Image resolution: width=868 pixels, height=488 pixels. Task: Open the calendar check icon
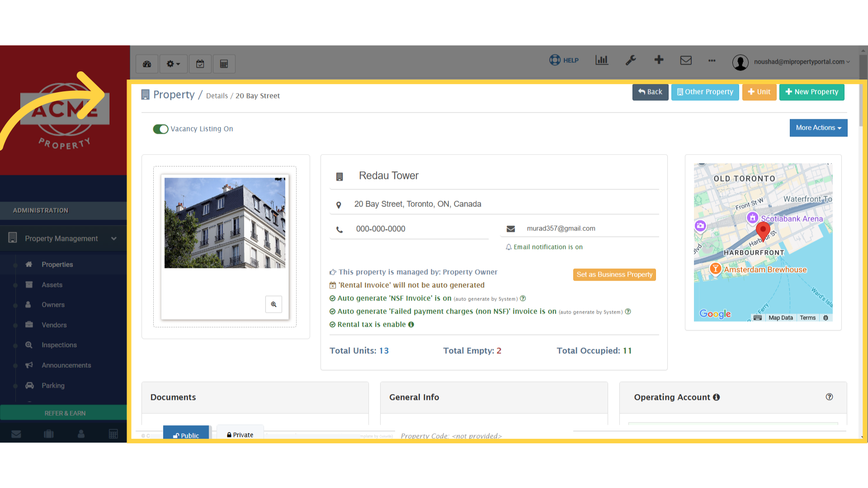200,64
